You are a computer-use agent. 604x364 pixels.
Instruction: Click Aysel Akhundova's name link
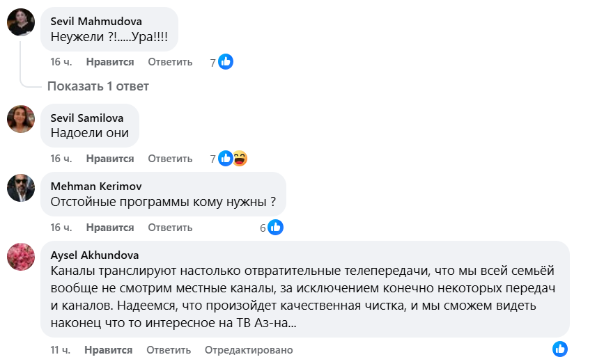tap(95, 254)
